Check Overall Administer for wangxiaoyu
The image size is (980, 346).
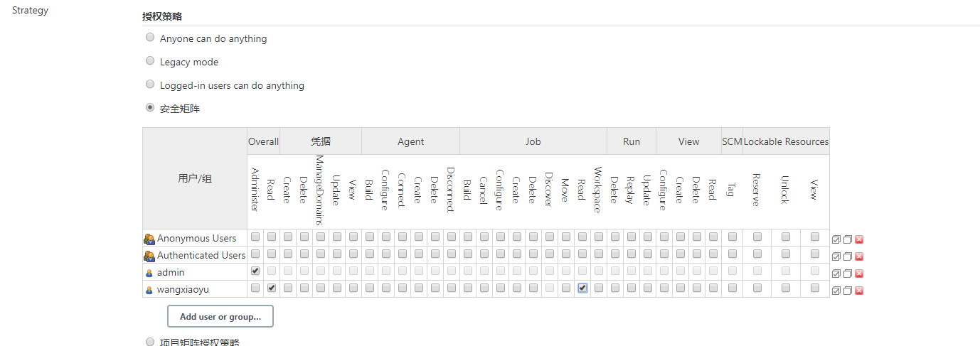(x=255, y=288)
